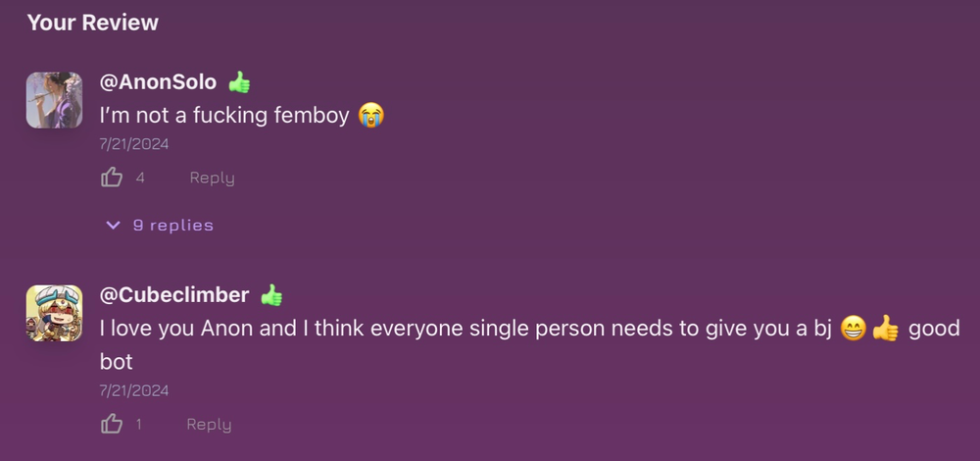Click the 7/21/2024 date under Cubeclimber's review
This screenshot has height=461, width=980.
pos(133,390)
